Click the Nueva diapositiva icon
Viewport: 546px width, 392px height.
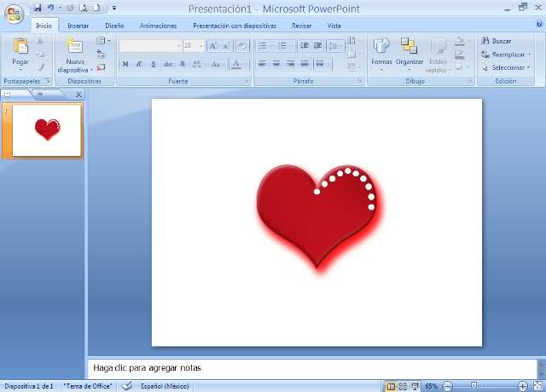[x=74, y=46]
